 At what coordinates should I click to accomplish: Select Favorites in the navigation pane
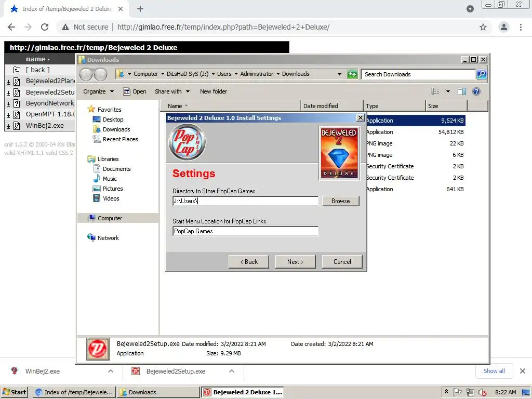point(109,110)
